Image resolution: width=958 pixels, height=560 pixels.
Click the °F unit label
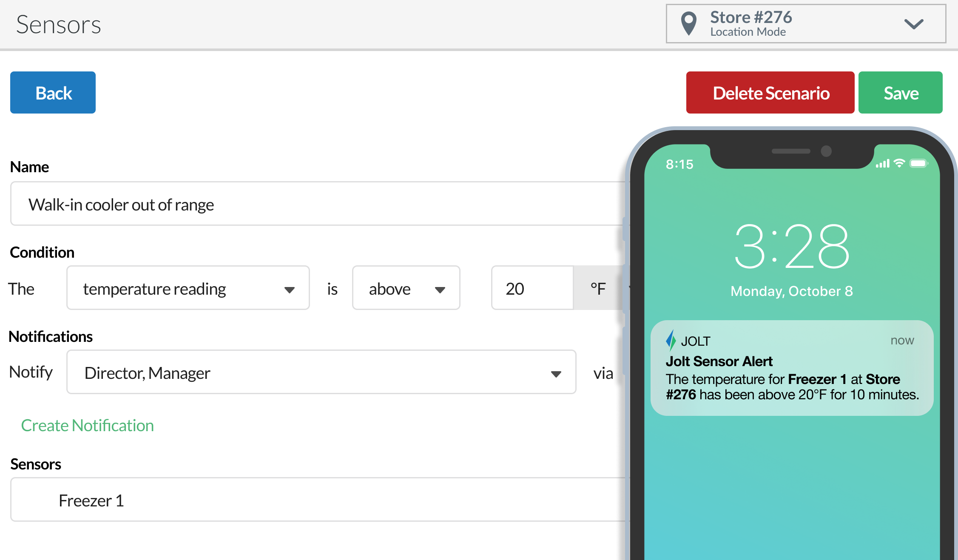[x=598, y=289]
